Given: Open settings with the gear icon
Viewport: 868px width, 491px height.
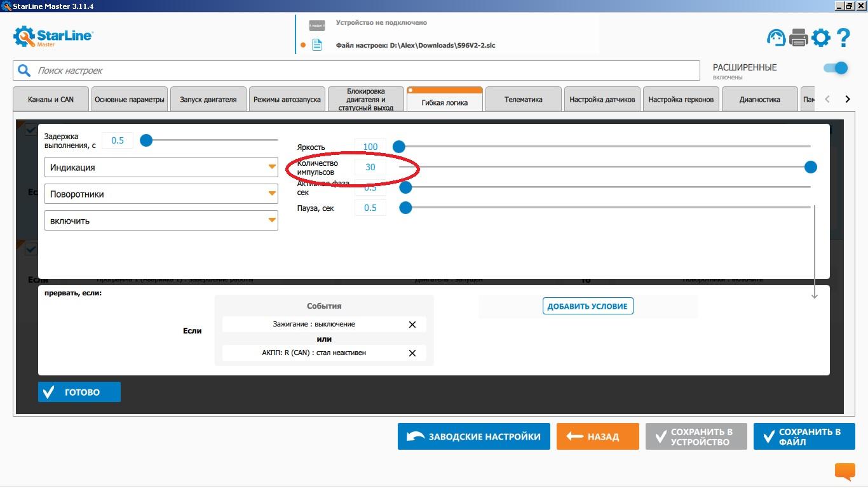Looking at the screenshot, I should pos(821,38).
